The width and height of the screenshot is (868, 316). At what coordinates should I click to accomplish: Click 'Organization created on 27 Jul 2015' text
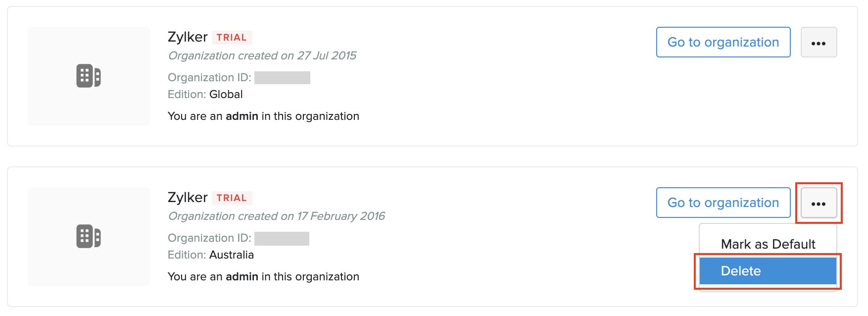pos(262,56)
